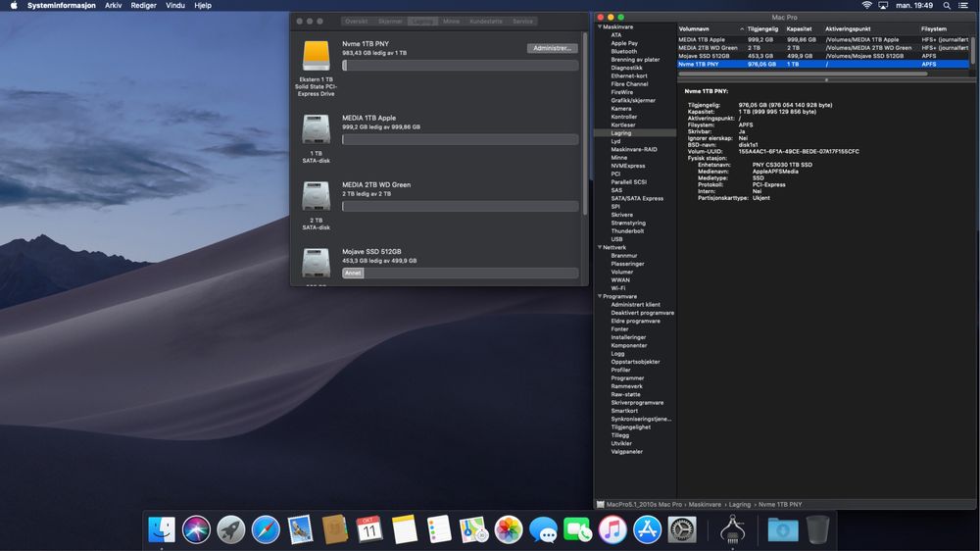Open Maps icon in Dock
The image size is (980, 551).
point(473,529)
